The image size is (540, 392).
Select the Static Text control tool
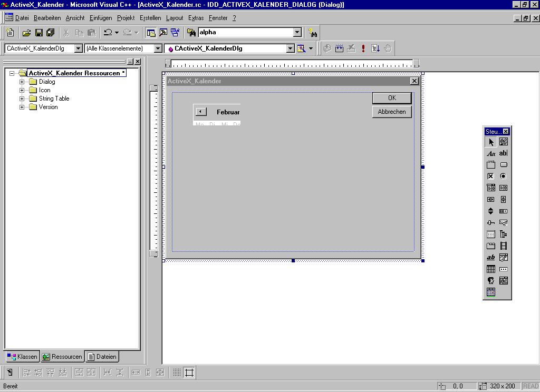pos(491,153)
